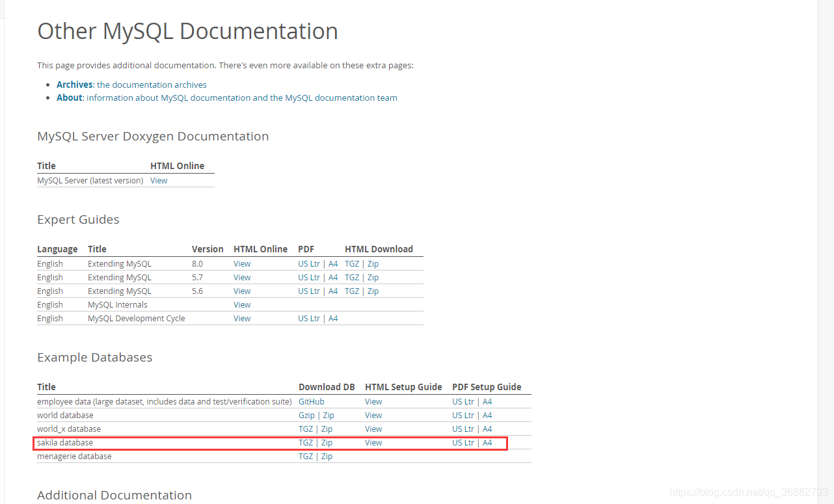Select the 'MySQL Development Cycle' title cell
Viewport: 834px width, 504px height.
coord(137,319)
